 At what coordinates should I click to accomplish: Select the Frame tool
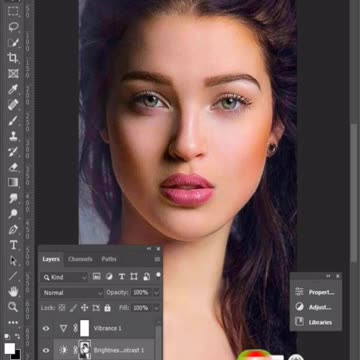coord(13,73)
